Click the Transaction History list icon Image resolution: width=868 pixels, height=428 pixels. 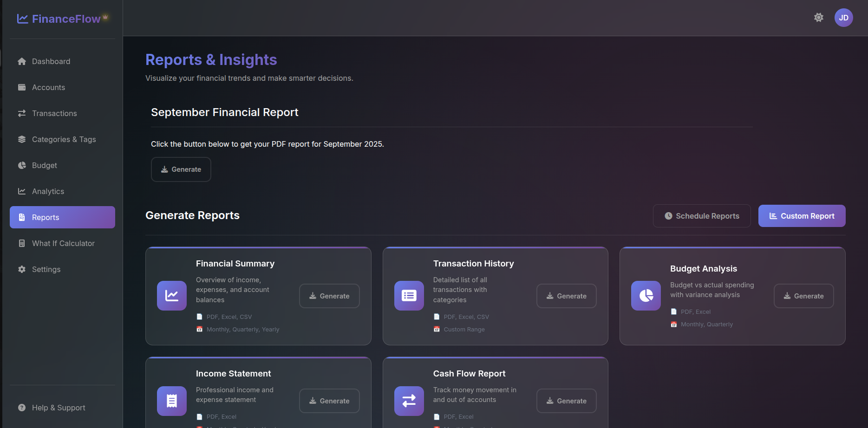pyautogui.click(x=409, y=296)
